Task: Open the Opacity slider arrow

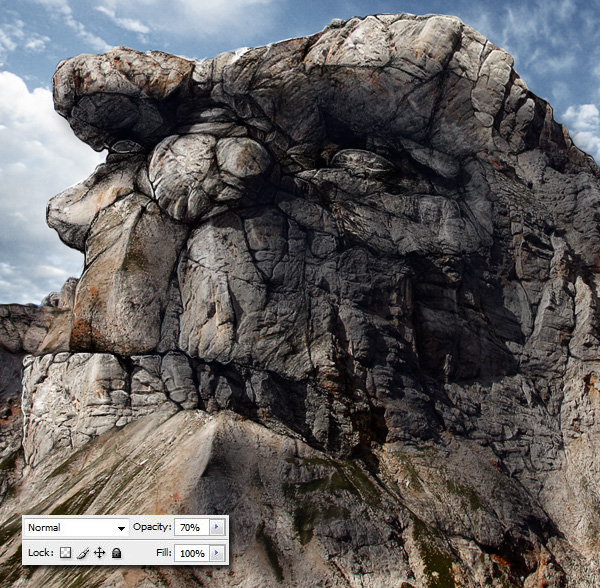Action: click(217, 528)
